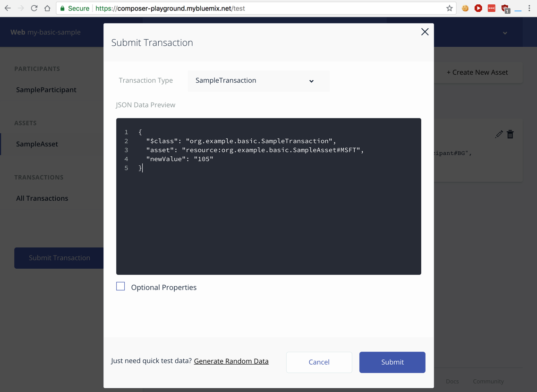This screenshot has height=392, width=537.
Task: Click the blue underline extension icon
Action: [518, 10]
